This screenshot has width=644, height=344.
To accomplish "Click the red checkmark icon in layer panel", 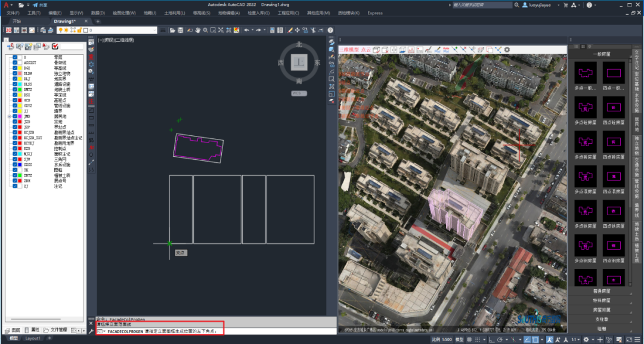I will pos(55,46).
